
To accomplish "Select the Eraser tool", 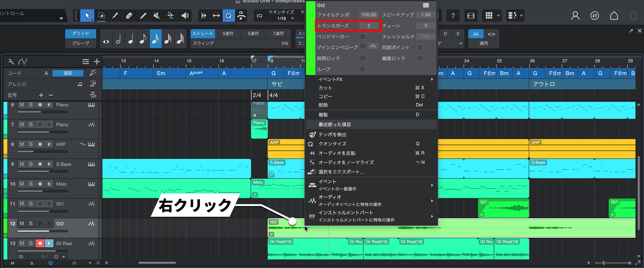I will (x=129, y=16).
